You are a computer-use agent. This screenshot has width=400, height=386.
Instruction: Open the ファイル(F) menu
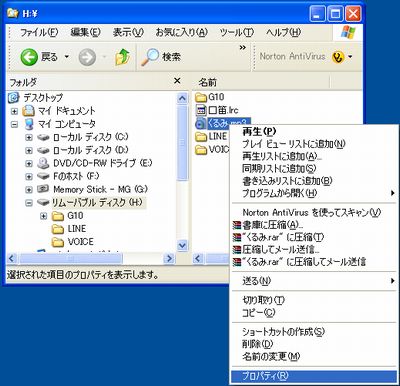click(x=39, y=32)
